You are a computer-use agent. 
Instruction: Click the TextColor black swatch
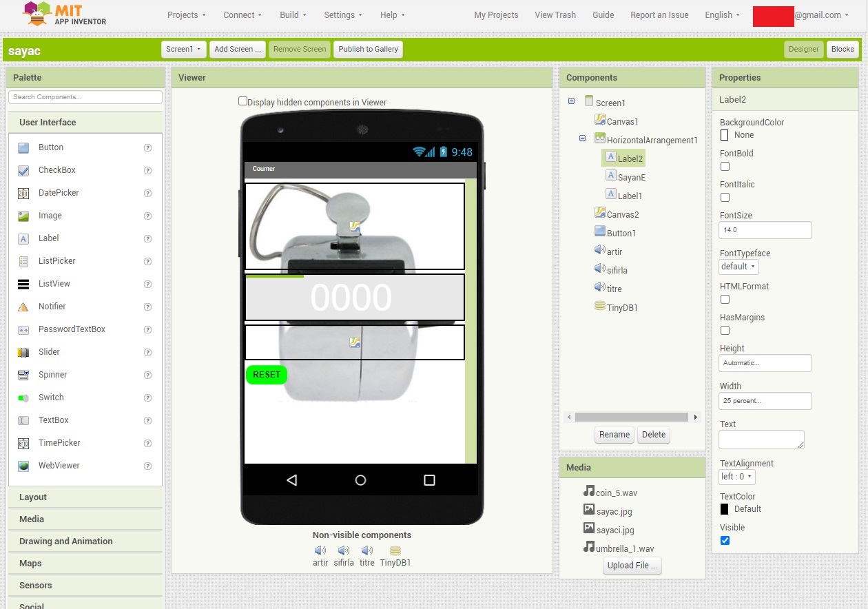tap(725, 509)
